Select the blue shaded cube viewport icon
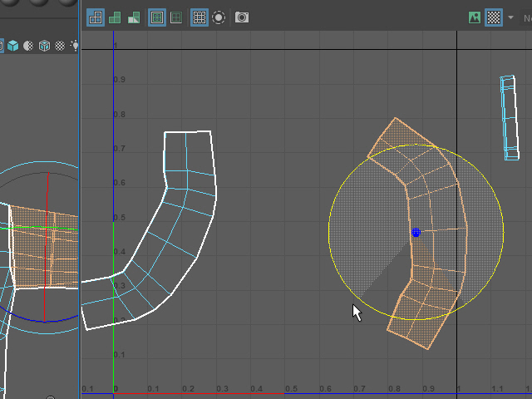This screenshot has width=532, height=399. tap(12, 46)
